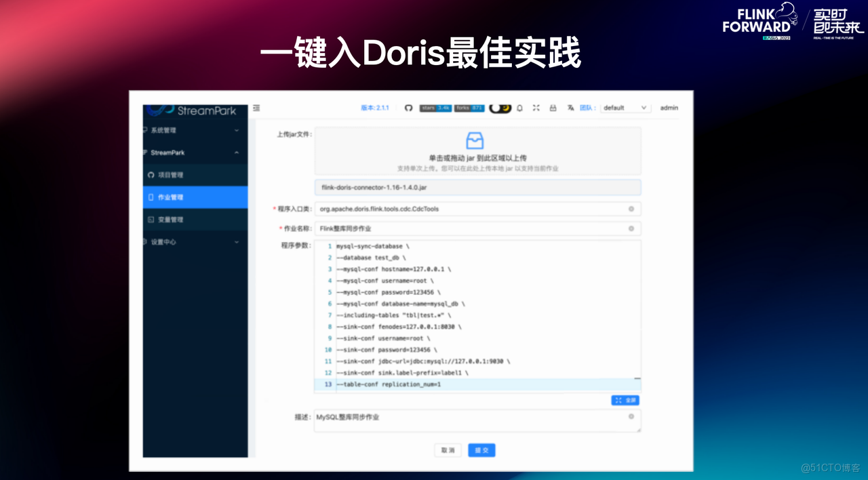Image resolution: width=868 pixels, height=480 pixels.
Task: Toggle dark mode with the moon switch
Action: 500,107
